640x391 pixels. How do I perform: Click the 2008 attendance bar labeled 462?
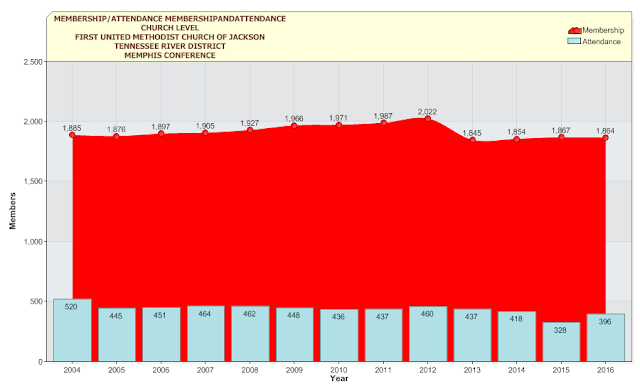250,333
